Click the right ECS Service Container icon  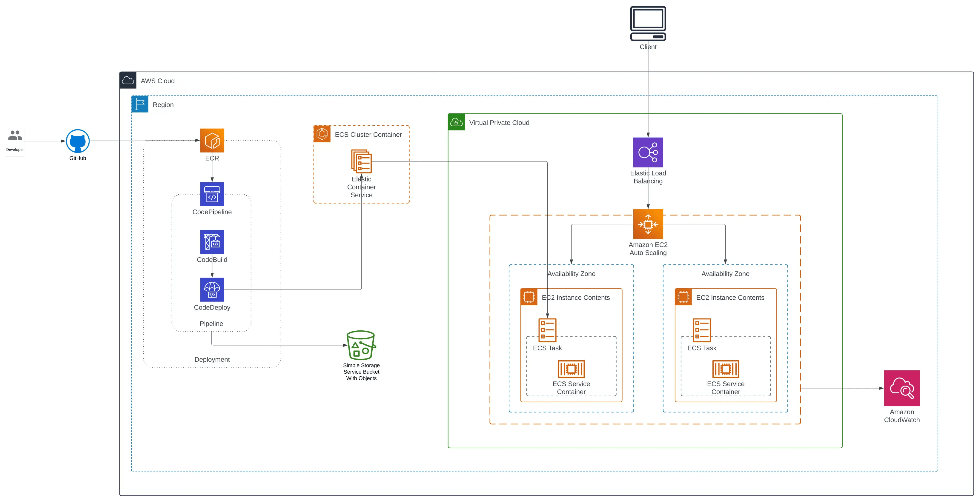(726, 369)
